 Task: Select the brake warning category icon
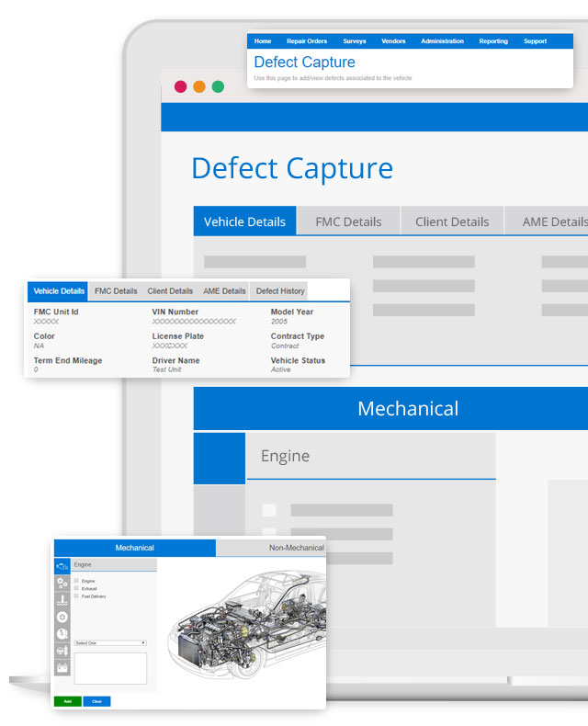pyautogui.click(x=62, y=634)
